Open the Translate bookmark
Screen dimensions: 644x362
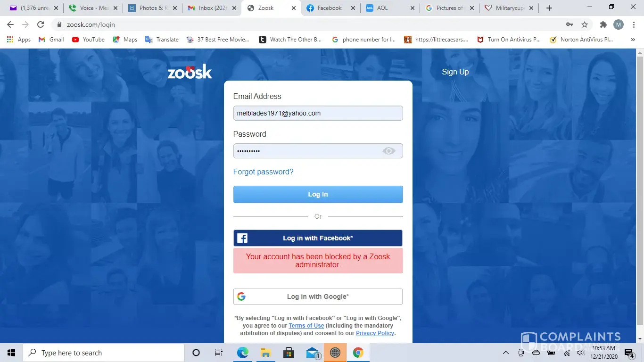pos(162,40)
